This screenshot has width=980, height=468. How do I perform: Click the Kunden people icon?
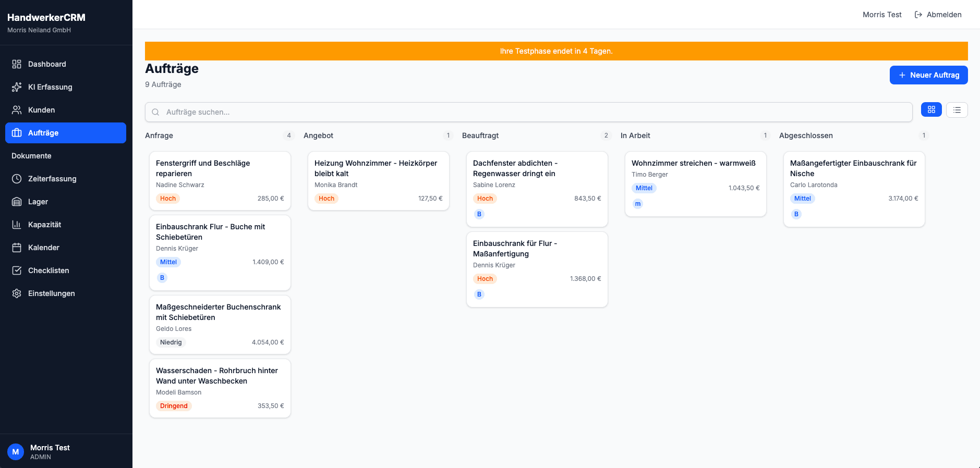click(17, 110)
